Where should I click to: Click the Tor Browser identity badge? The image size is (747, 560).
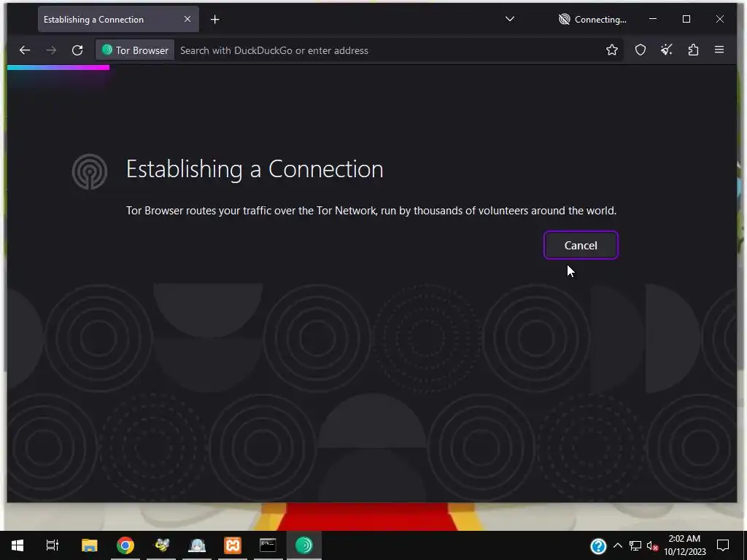coord(135,50)
